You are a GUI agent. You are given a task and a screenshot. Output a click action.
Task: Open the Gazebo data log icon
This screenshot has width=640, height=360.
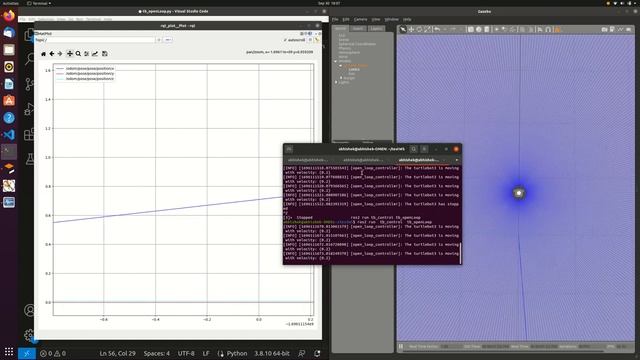[x=612, y=29]
